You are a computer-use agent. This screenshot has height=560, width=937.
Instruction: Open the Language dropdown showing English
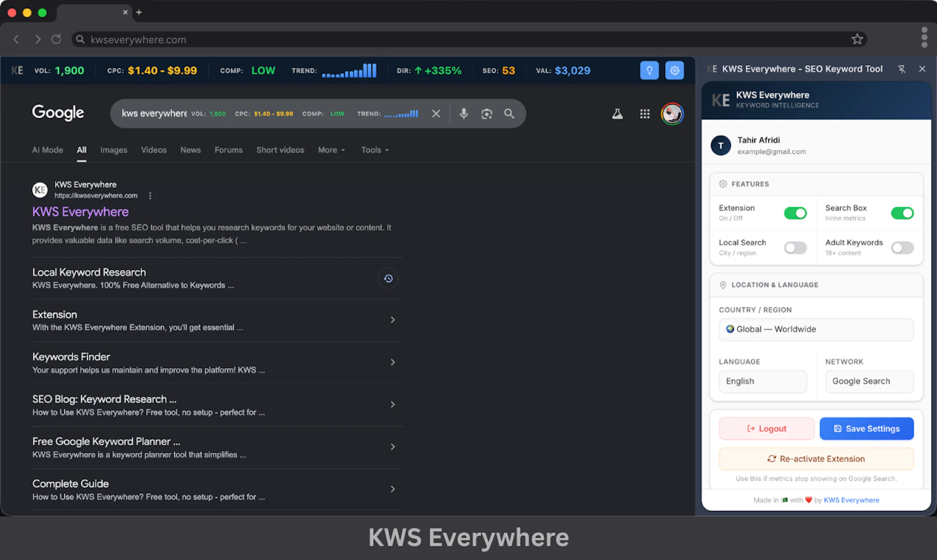pyautogui.click(x=762, y=382)
